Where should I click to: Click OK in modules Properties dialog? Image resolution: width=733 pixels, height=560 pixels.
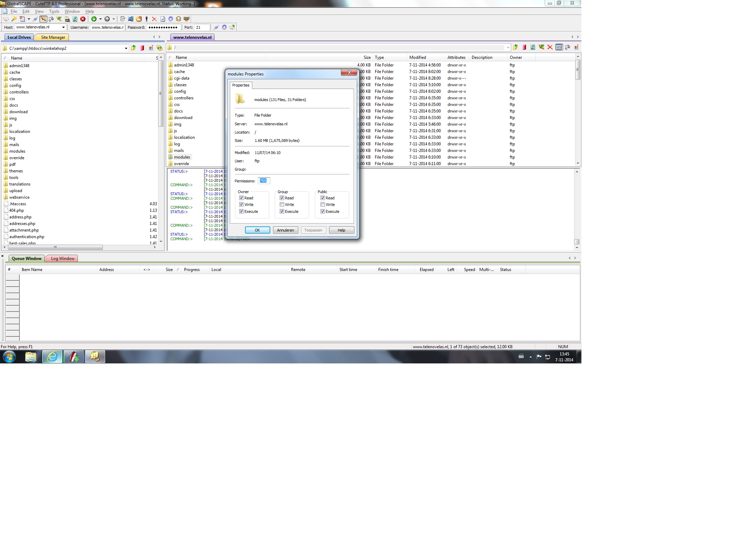257,230
